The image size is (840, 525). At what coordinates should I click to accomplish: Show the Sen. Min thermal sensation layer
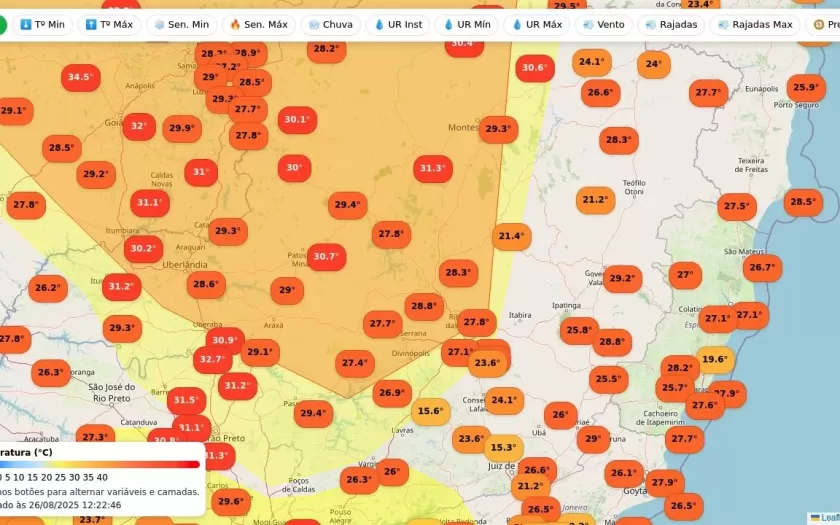tap(180, 24)
